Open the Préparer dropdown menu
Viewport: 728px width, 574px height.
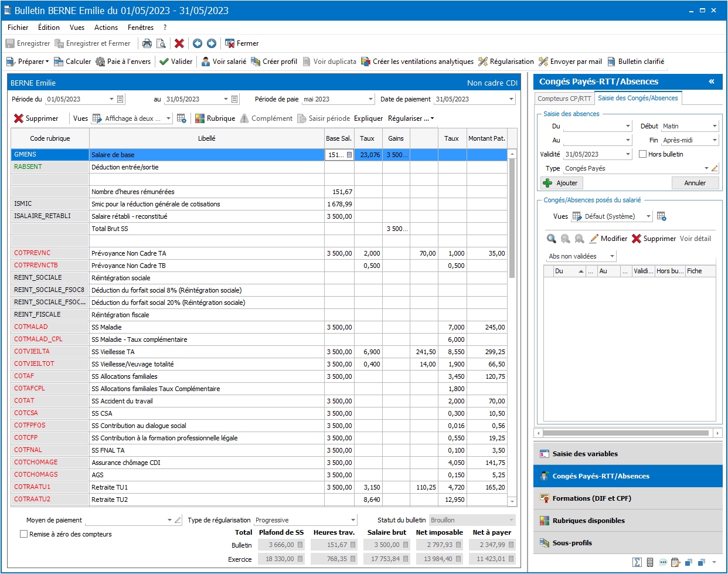28,62
